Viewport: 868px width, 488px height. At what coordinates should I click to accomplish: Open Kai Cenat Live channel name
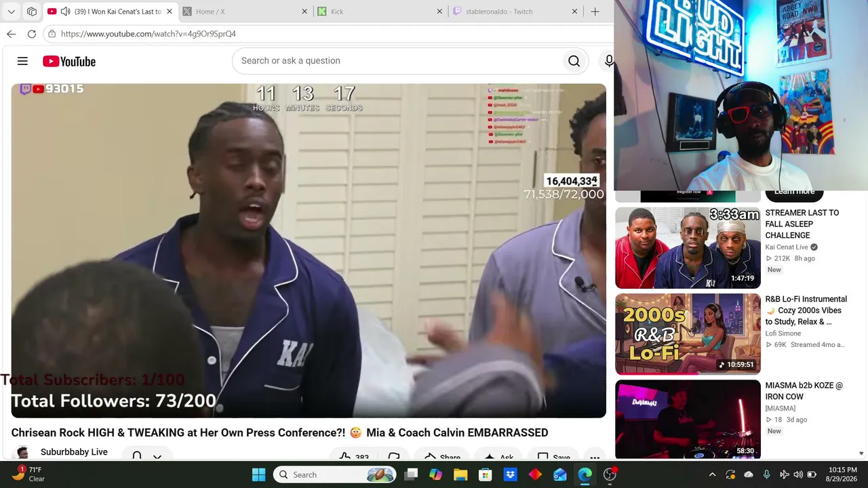[787, 247]
